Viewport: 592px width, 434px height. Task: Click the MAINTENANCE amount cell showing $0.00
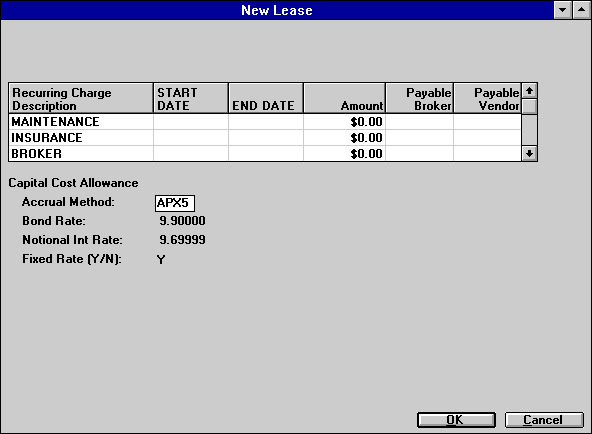[x=344, y=122]
